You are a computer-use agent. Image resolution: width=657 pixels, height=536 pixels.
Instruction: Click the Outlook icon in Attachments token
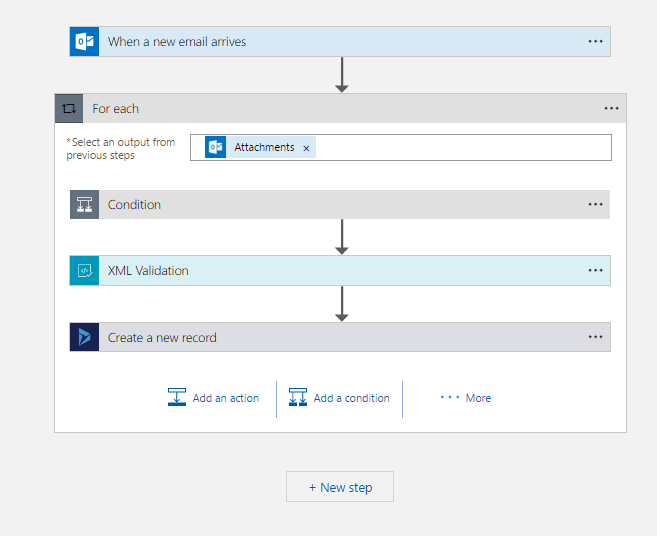[x=215, y=147]
